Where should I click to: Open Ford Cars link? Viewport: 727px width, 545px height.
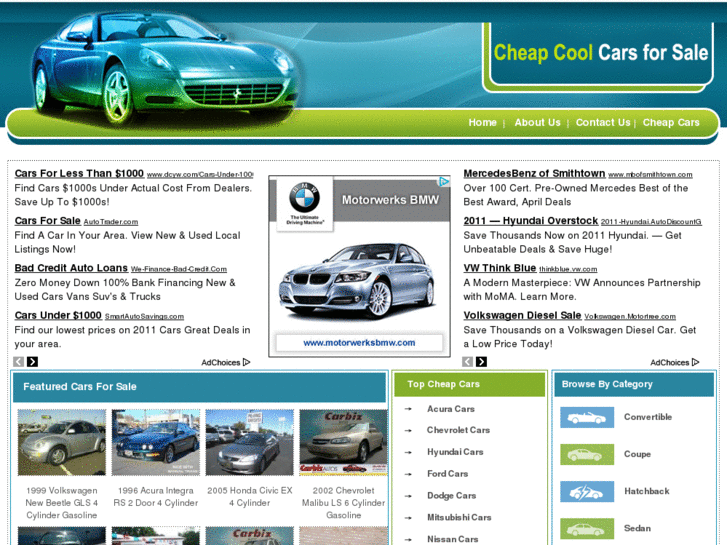pos(447,474)
